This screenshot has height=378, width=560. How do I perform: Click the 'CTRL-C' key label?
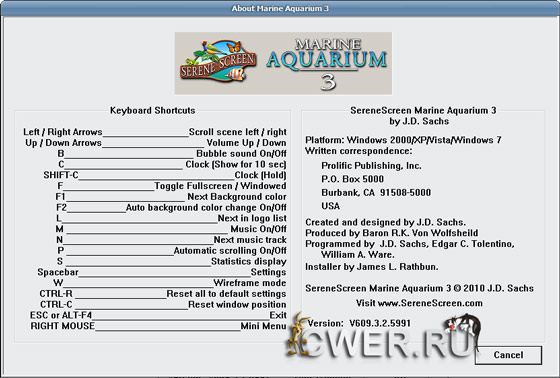[x=56, y=304]
